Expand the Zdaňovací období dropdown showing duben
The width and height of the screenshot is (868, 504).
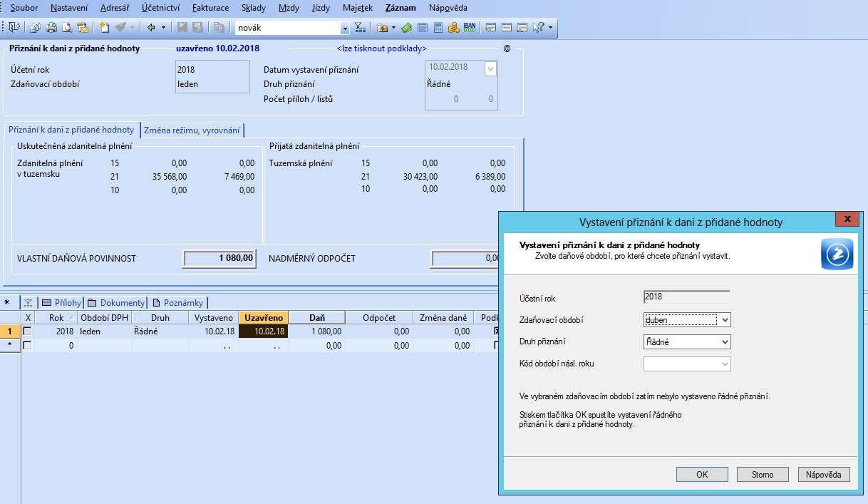725,320
